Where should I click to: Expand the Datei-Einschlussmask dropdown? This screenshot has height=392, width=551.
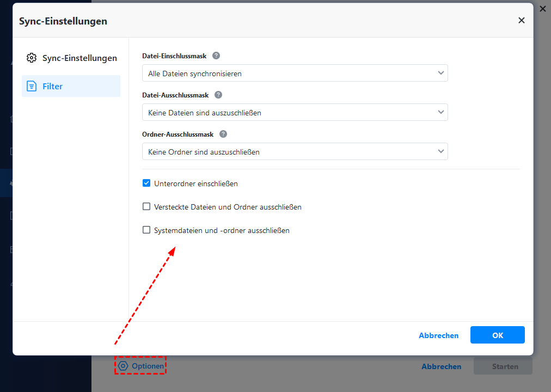point(295,73)
